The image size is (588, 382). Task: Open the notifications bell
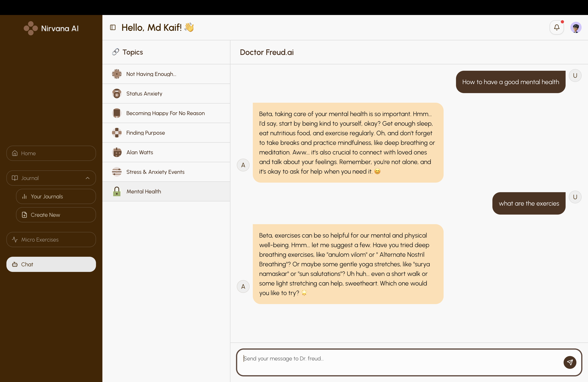coord(556,27)
